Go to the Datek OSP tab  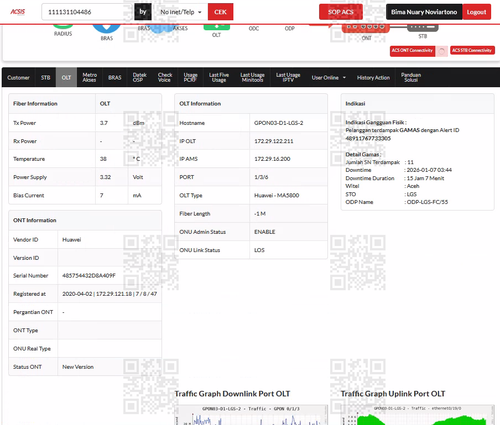pos(139,78)
